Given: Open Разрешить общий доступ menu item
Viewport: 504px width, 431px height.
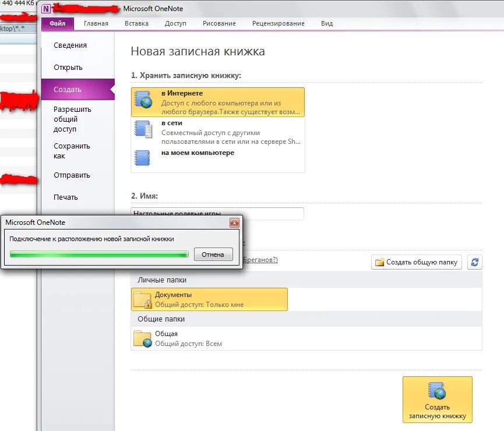Looking at the screenshot, I should tap(78, 119).
